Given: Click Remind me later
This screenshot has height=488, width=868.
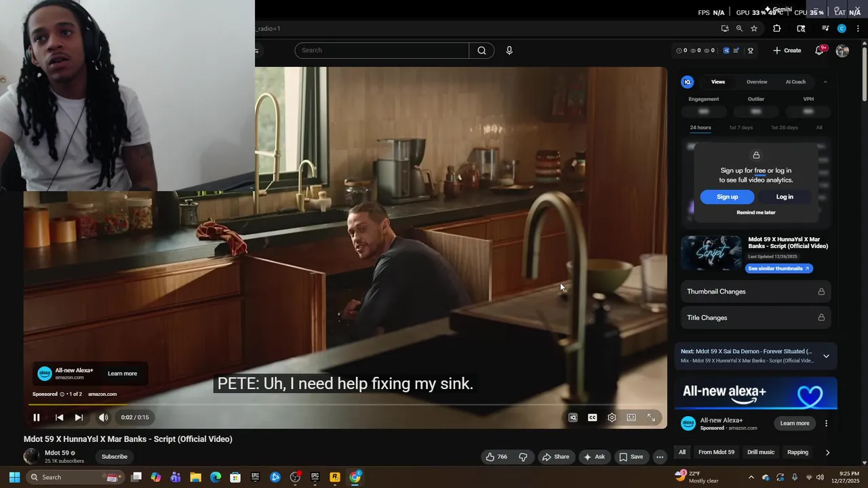Looking at the screenshot, I should [756, 212].
